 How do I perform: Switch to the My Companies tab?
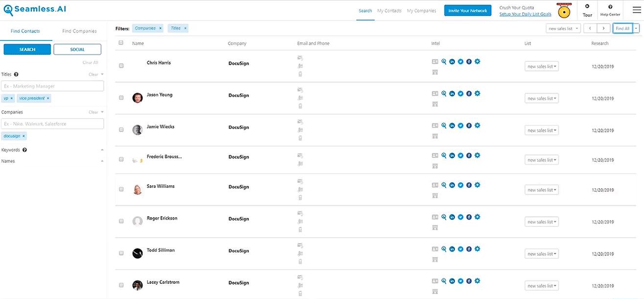pyautogui.click(x=421, y=11)
